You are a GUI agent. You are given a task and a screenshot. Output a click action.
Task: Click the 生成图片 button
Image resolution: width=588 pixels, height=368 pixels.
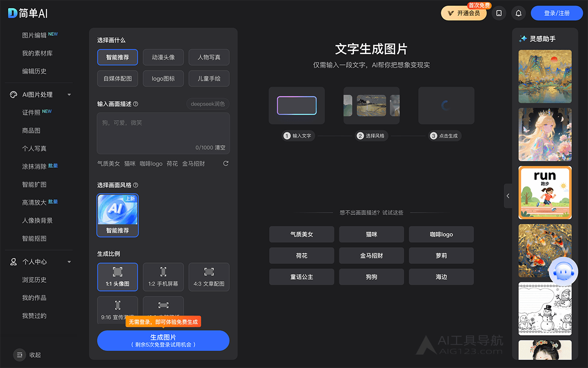click(163, 341)
